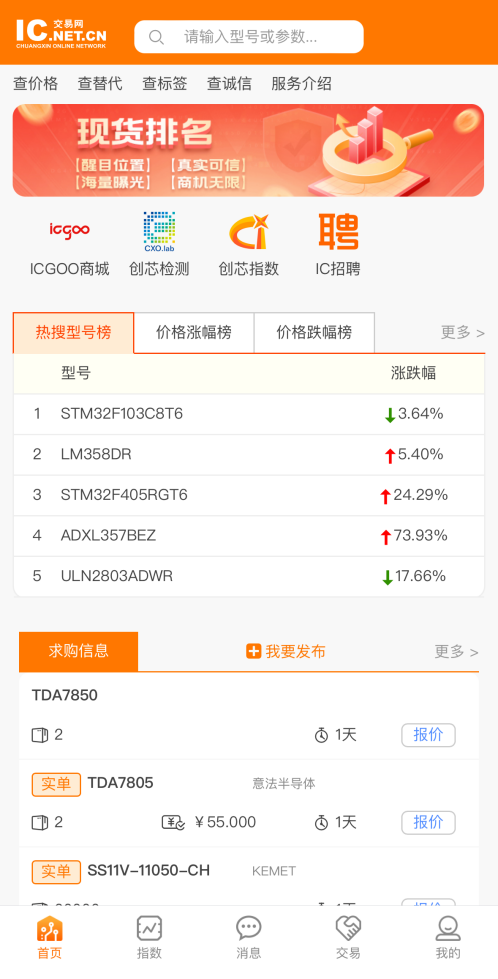Expand 更多 beside the ranking tabs
Image resolution: width=498 pixels, height=979 pixels.
tap(462, 333)
